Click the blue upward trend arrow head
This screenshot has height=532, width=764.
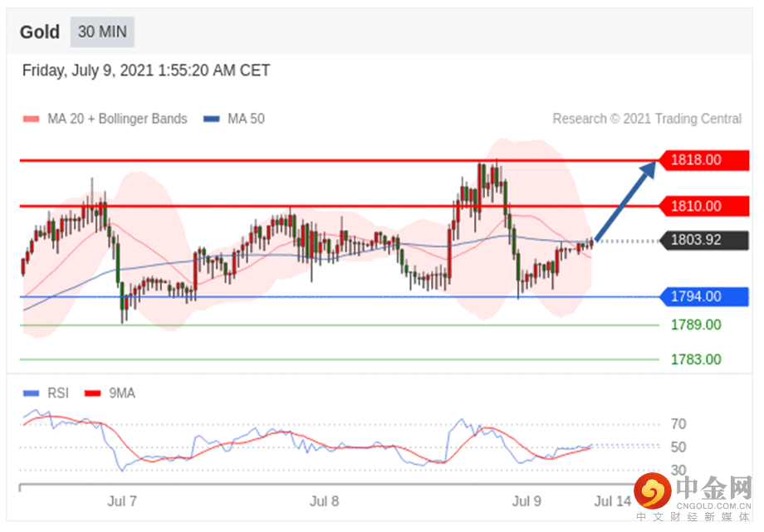pos(649,169)
